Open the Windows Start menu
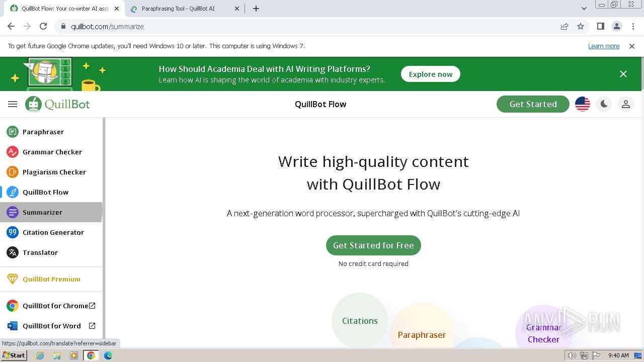The image size is (644, 362). (14, 355)
